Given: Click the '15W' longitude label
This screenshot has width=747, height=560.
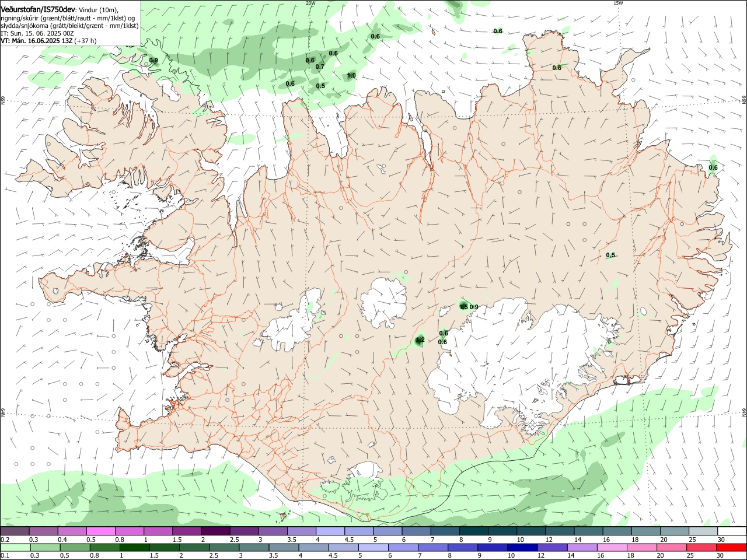Looking at the screenshot, I should (618, 3).
